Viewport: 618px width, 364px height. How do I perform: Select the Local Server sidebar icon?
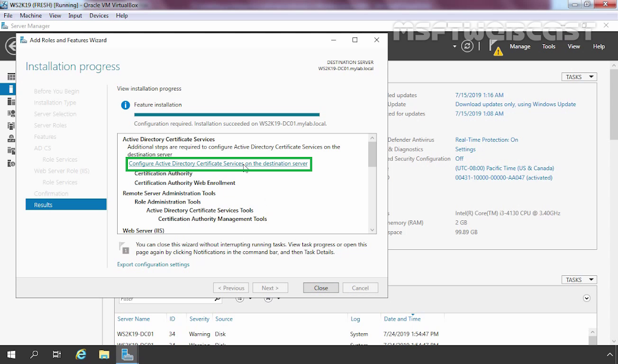coord(11,89)
